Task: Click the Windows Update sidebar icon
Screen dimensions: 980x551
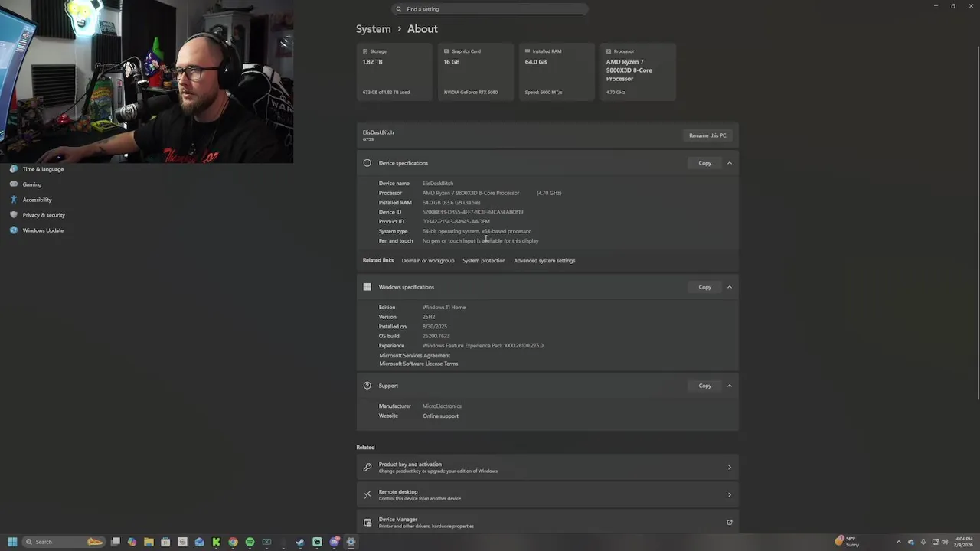Action: [13, 230]
